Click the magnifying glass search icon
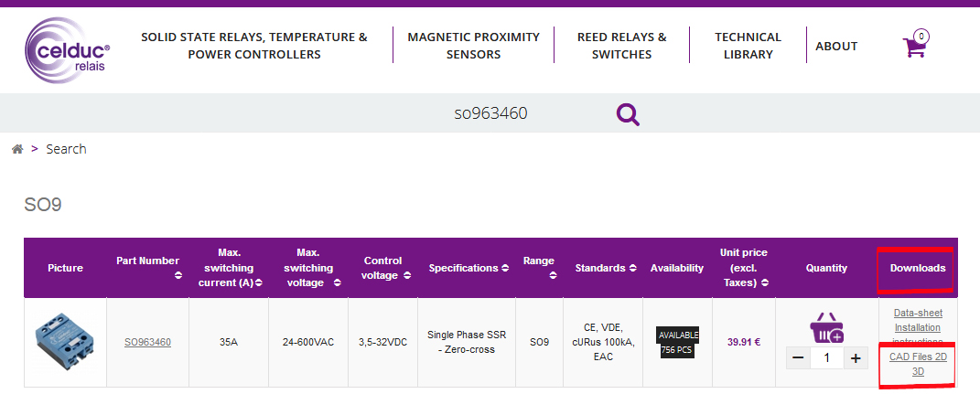This screenshot has height=394, width=980. pyautogui.click(x=628, y=114)
